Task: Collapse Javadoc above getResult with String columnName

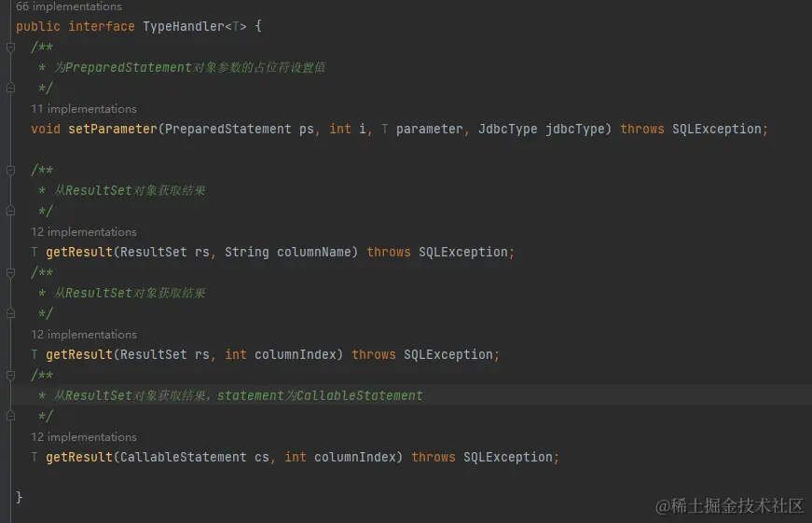Action: (x=10, y=171)
